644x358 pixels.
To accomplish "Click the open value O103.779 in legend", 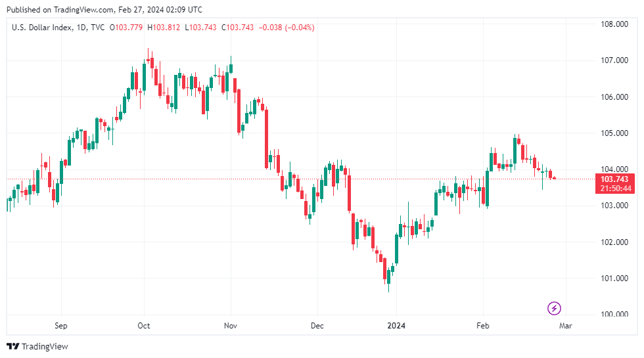I will [127, 28].
